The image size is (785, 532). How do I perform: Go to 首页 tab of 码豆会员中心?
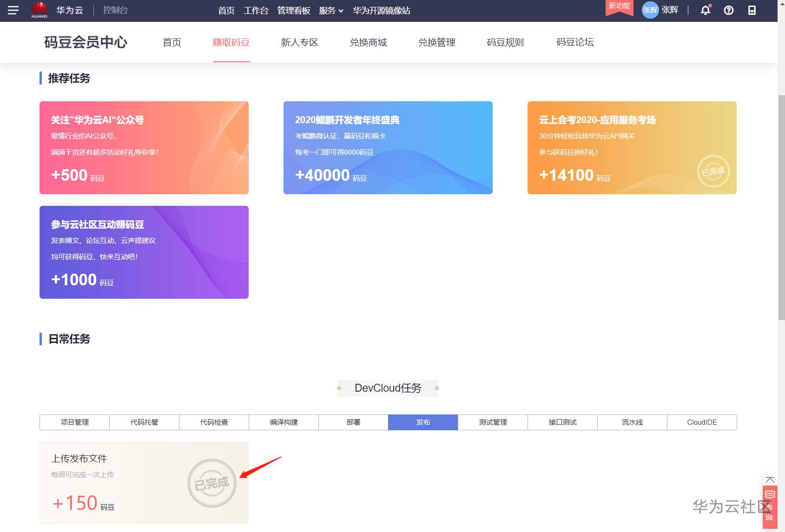172,42
